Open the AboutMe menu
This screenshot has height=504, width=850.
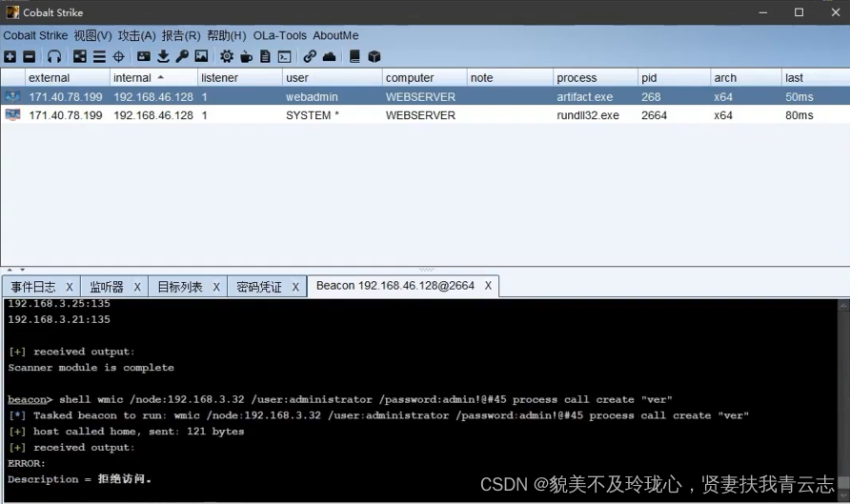(x=335, y=36)
